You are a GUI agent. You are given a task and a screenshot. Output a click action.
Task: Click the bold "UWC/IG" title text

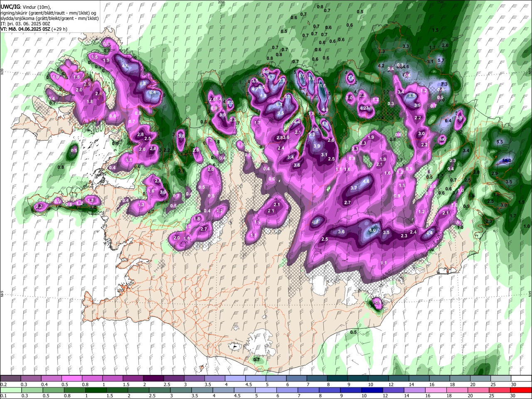pyautogui.click(x=10, y=7)
